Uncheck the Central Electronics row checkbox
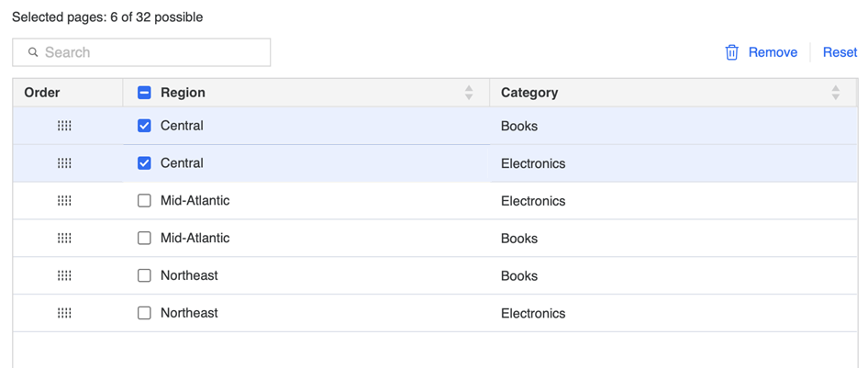This screenshot has height=368, width=868. pyautogui.click(x=144, y=163)
